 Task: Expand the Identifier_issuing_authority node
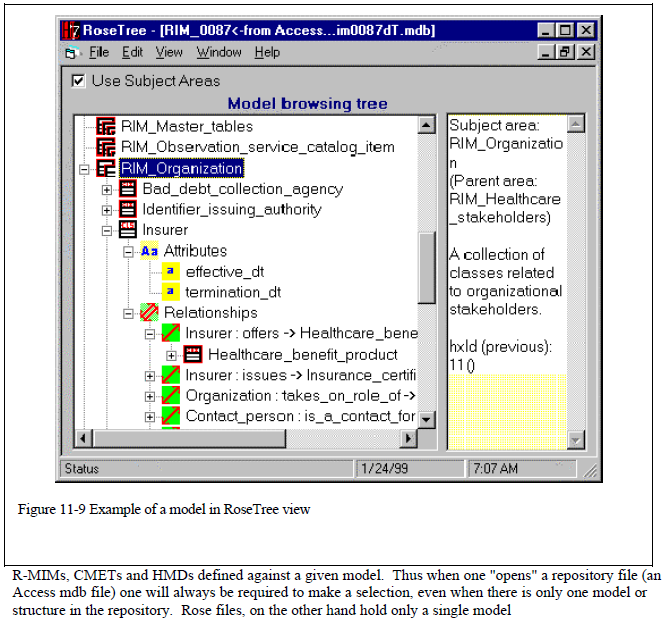coord(107,210)
